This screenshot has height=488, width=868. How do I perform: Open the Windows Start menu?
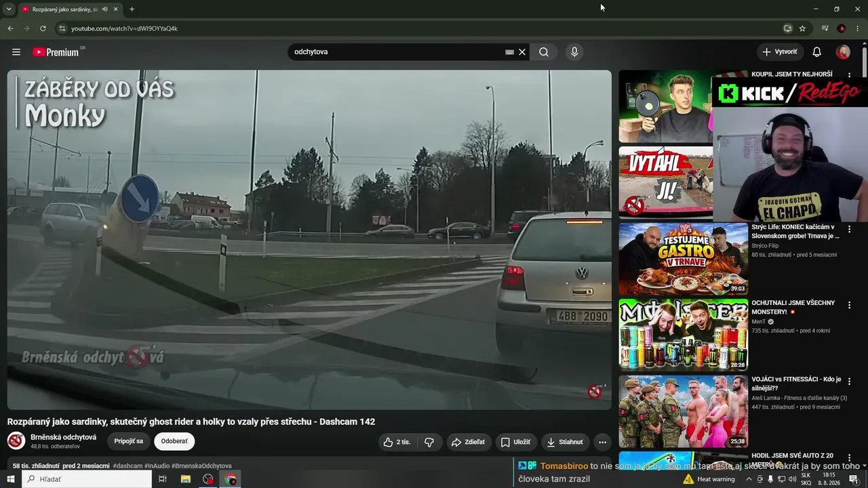[x=10, y=479]
